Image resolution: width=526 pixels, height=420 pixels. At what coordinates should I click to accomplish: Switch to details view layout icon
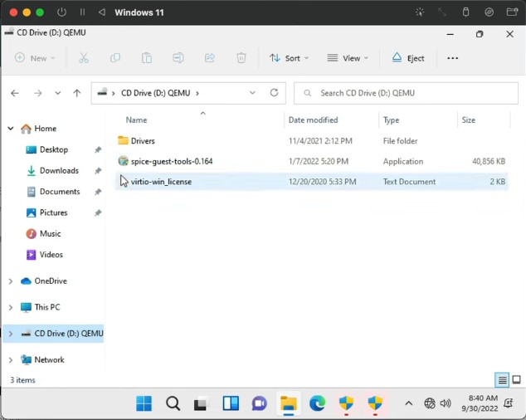(x=502, y=380)
